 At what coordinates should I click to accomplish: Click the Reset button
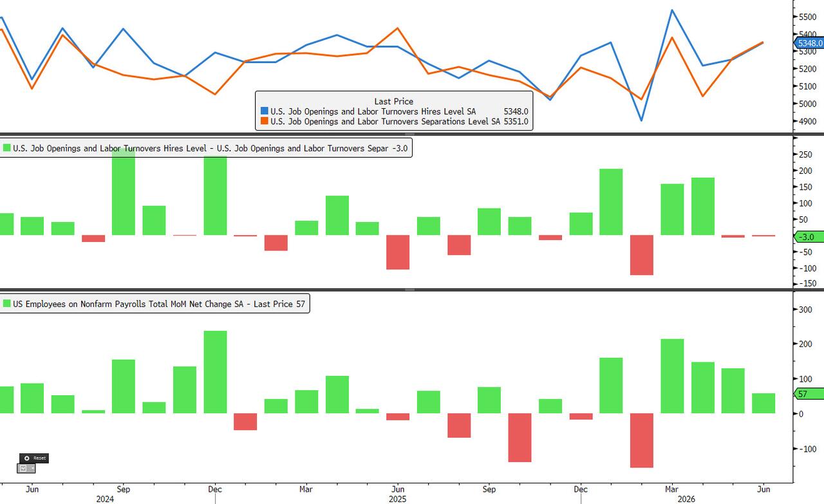tap(33, 458)
